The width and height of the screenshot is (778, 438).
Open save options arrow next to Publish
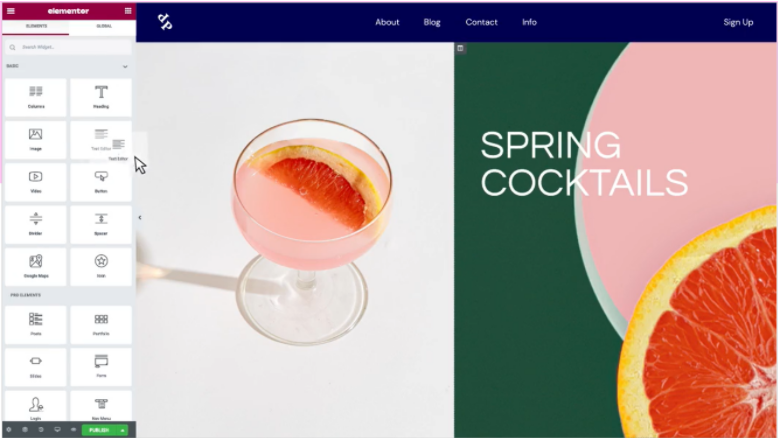pyautogui.click(x=123, y=430)
